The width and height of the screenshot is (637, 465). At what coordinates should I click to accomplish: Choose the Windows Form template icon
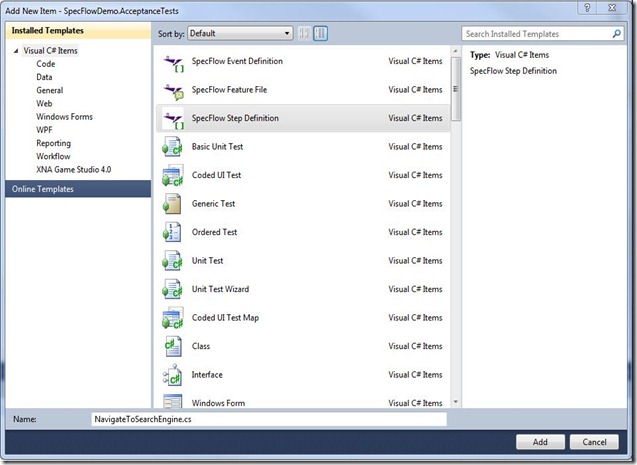[x=173, y=401]
